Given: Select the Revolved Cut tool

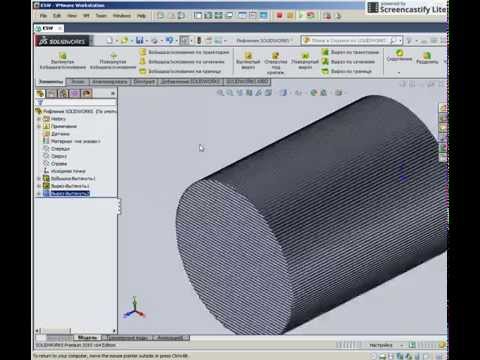Looking at the screenshot, I should pyautogui.click(x=305, y=55).
